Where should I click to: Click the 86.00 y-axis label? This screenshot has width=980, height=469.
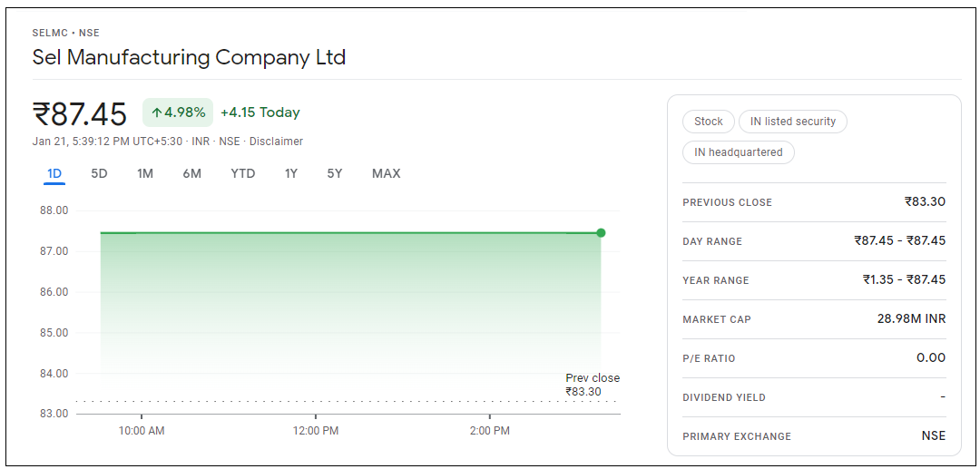[54, 292]
